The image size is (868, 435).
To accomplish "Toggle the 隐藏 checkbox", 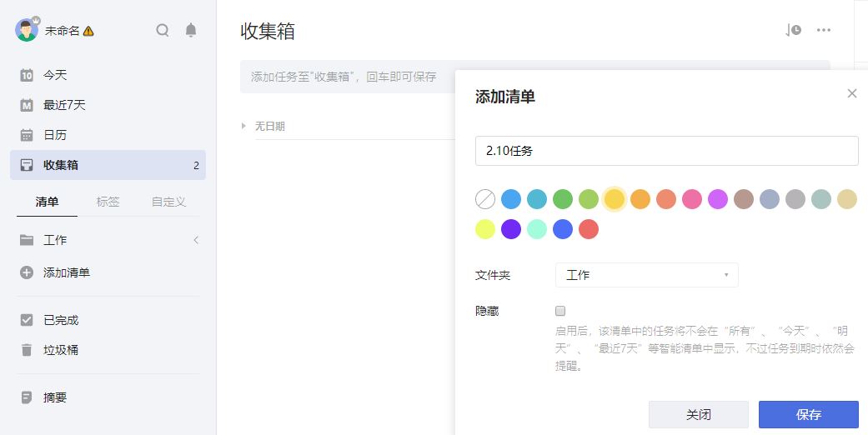I will click(560, 311).
